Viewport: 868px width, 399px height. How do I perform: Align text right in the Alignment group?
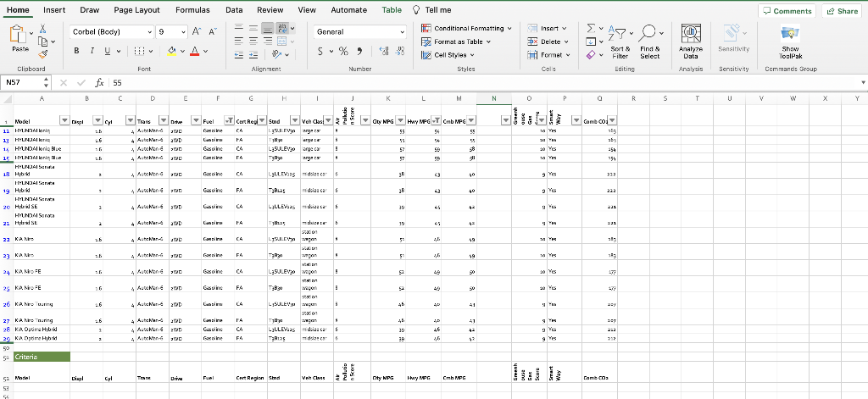click(x=267, y=41)
